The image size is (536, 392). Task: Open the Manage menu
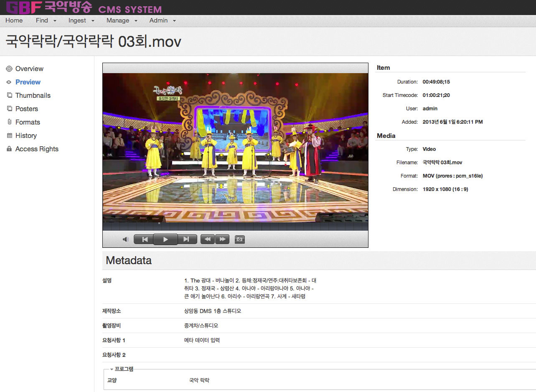(118, 20)
